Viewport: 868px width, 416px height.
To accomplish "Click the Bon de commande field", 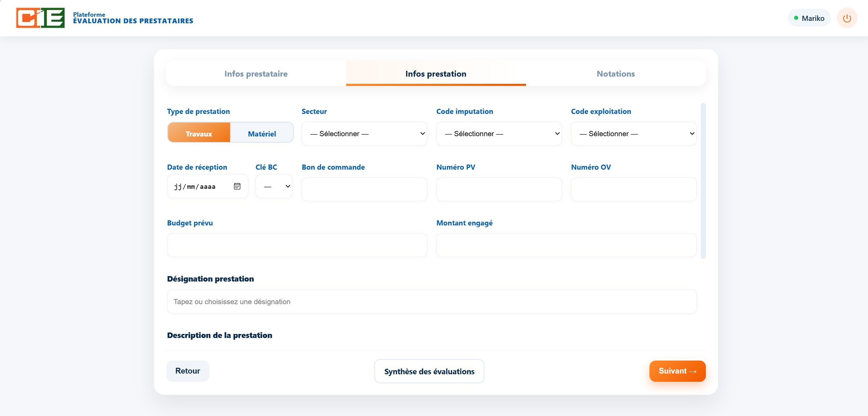I will 364,189.
